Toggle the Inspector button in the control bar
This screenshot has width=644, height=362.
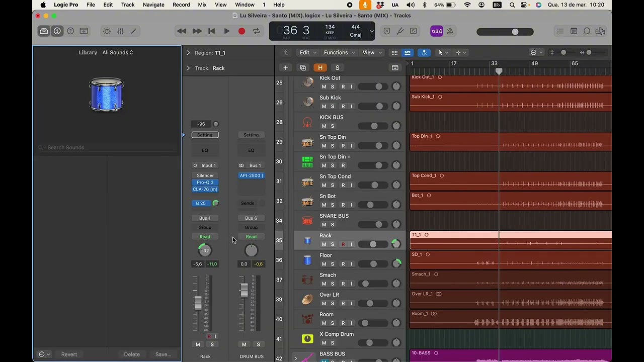[x=57, y=31]
